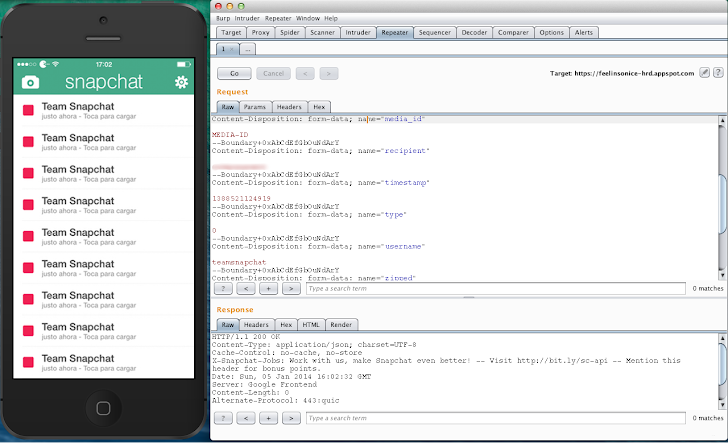Image resolution: width=728 pixels, height=443 pixels.
Task: Switch to the Comparer tab
Action: 514,33
